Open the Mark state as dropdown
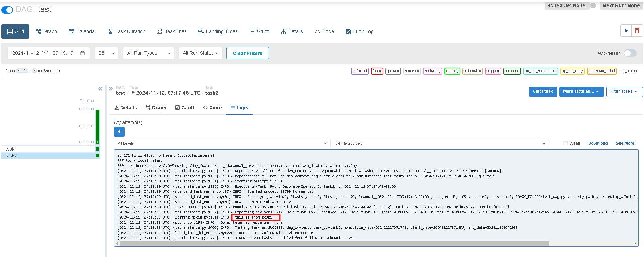This screenshot has height=257, width=644. [581, 91]
